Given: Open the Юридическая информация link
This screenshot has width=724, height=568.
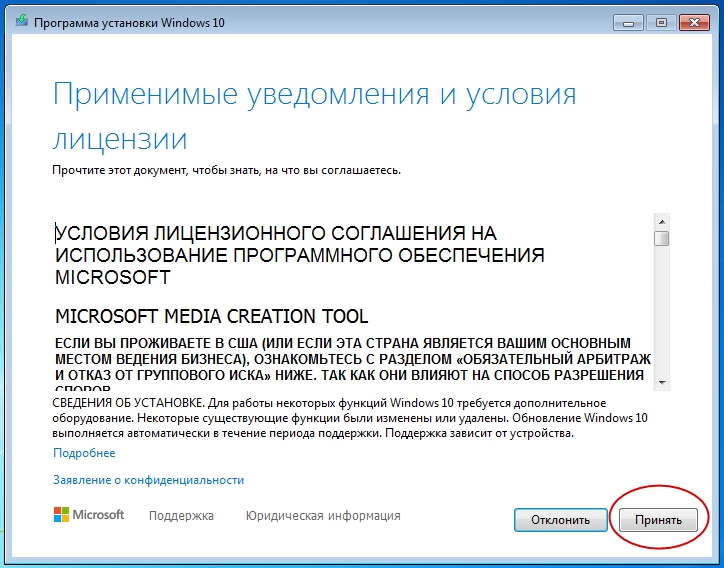Looking at the screenshot, I should point(323,515).
